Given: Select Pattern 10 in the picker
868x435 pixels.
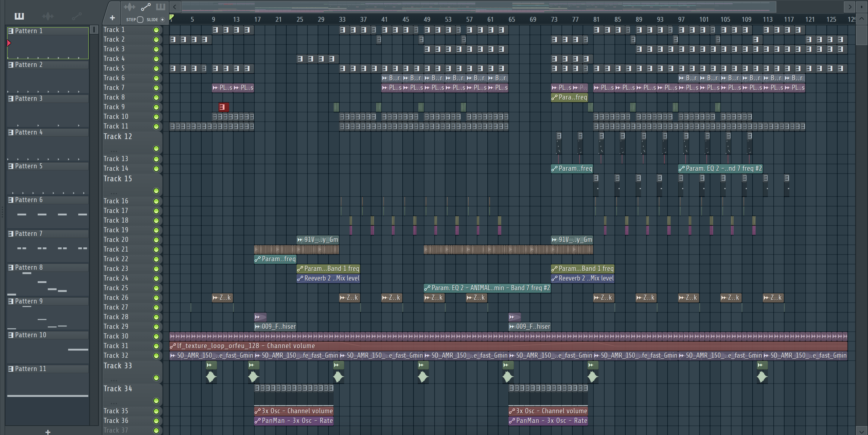Looking at the screenshot, I should [x=48, y=347].
